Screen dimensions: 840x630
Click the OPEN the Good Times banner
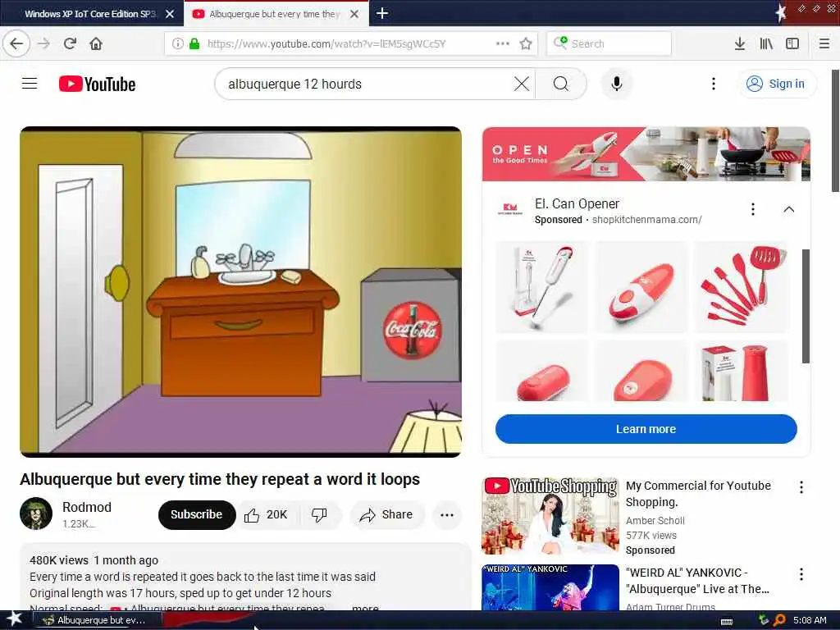point(646,153)
